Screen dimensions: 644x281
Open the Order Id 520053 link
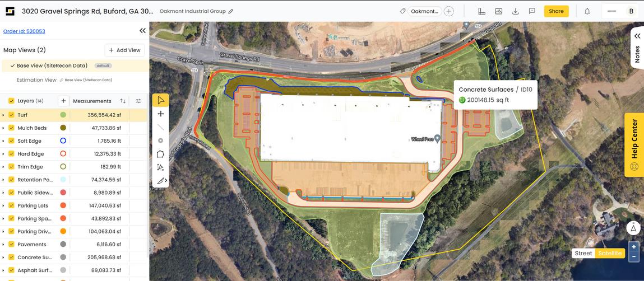pyautogui.click(x=24, y=31)
